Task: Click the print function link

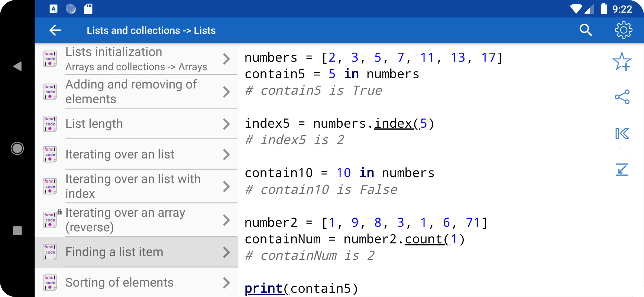Action: coord(263,288)
